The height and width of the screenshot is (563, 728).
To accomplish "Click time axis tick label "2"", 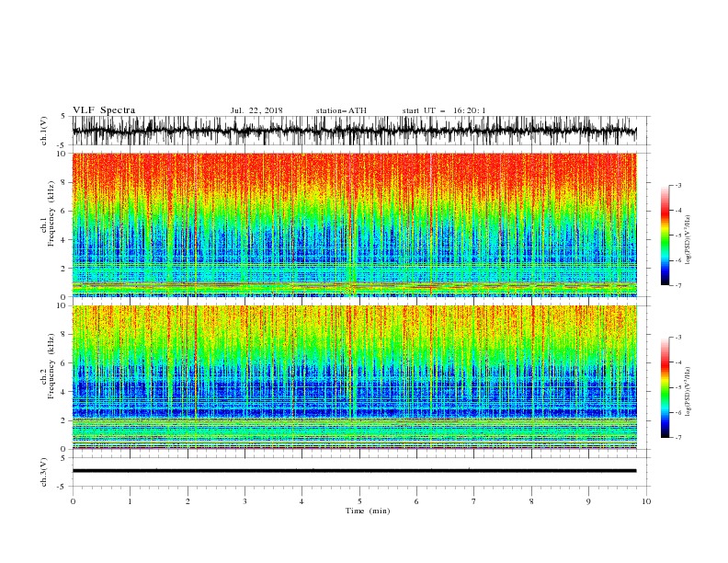I will (x=188, y=501).
